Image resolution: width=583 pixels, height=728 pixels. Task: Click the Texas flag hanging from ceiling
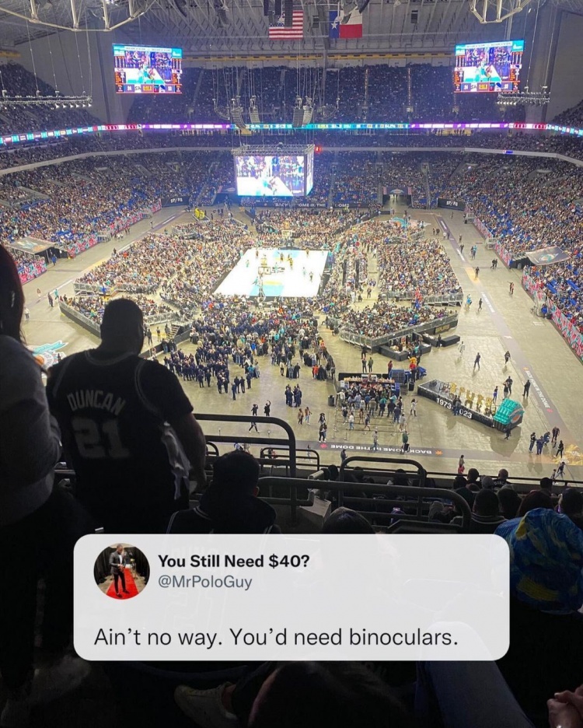coord(345,23)
